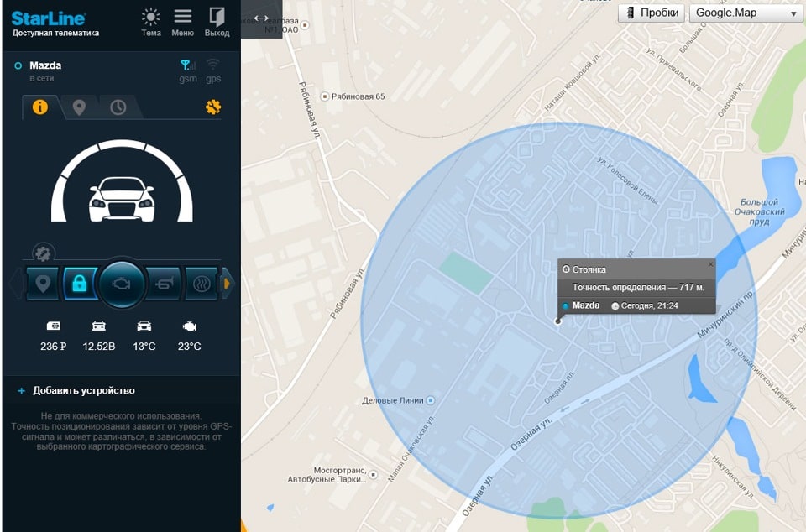The image size is (806, 532).
Task: Click Добавить устройство to add device
Action: pos(83,390)
